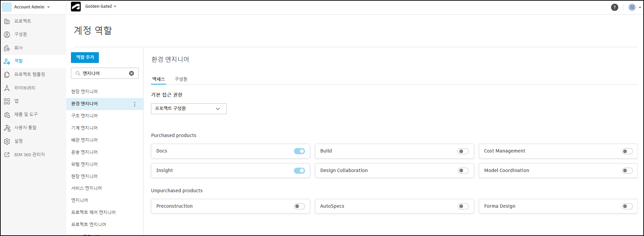
Task: Click the help question mark icon
Action: [614, 7]
